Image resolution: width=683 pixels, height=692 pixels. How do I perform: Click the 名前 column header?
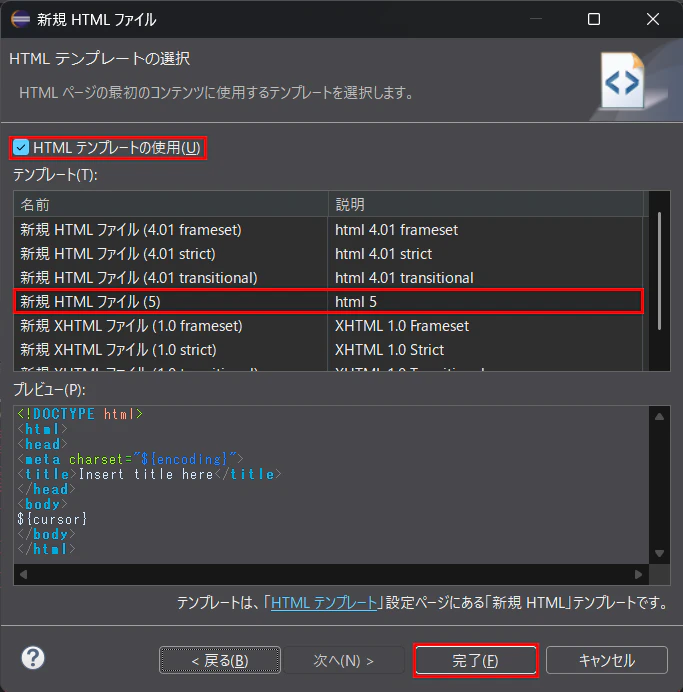[x=171, y=204]
